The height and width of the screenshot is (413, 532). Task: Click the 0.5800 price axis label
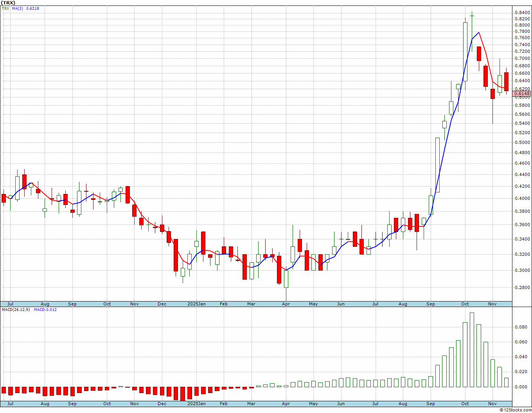pos(522,106)
